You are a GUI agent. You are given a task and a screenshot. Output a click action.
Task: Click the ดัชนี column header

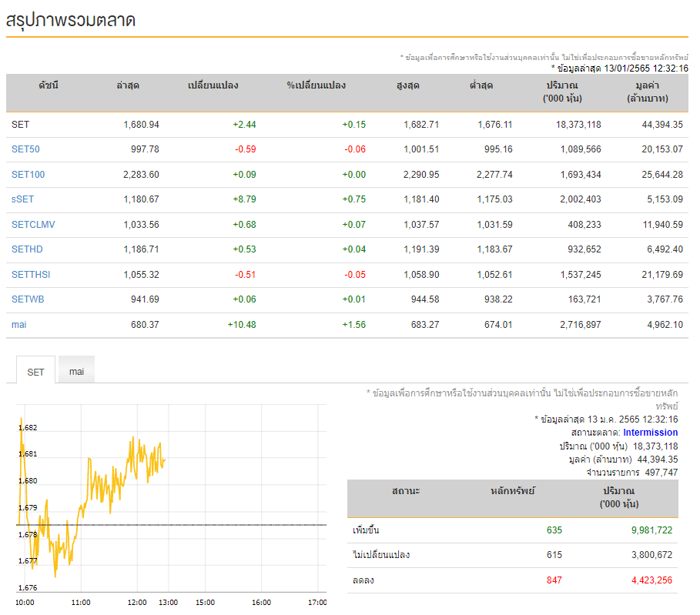[x=49, y=85]
